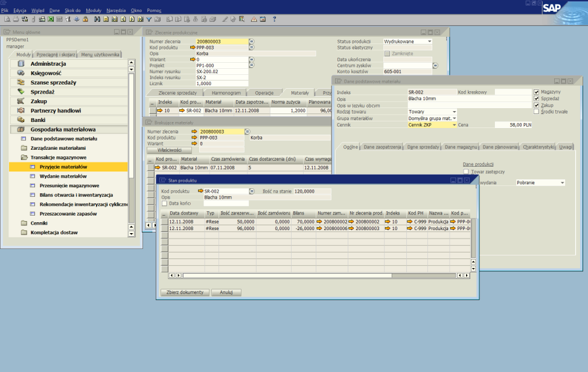Go to next record arrow icon
Viewport: 588px width, 372px height.
click(x=132, y=19)
